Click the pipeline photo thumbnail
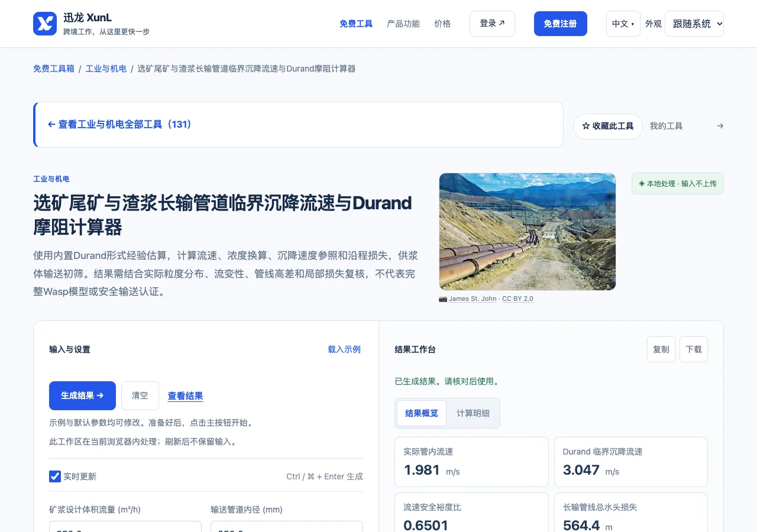 (x=528, y=232)
